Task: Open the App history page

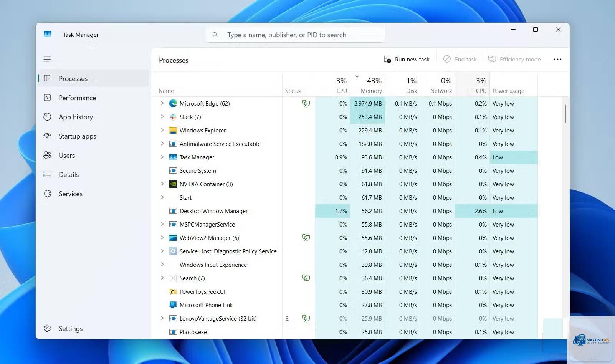Action: [x=93, y=117]
